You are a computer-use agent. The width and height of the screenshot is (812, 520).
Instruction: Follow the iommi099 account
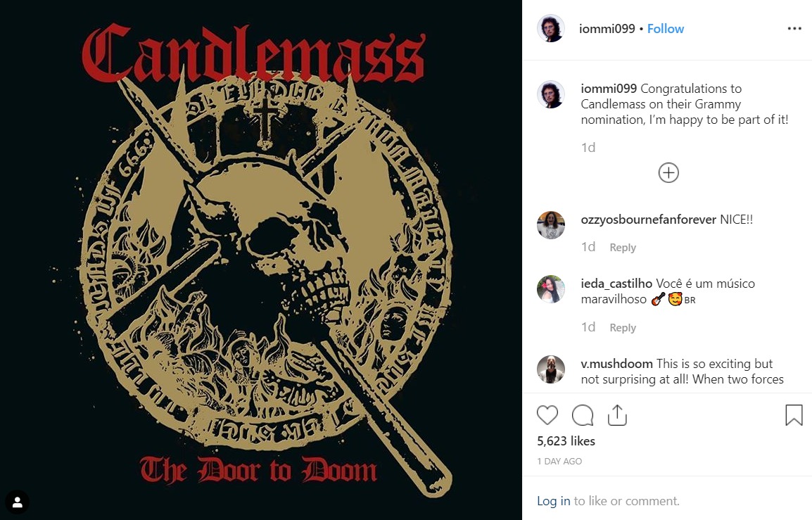pyautogui.click(x=666, y=28)
